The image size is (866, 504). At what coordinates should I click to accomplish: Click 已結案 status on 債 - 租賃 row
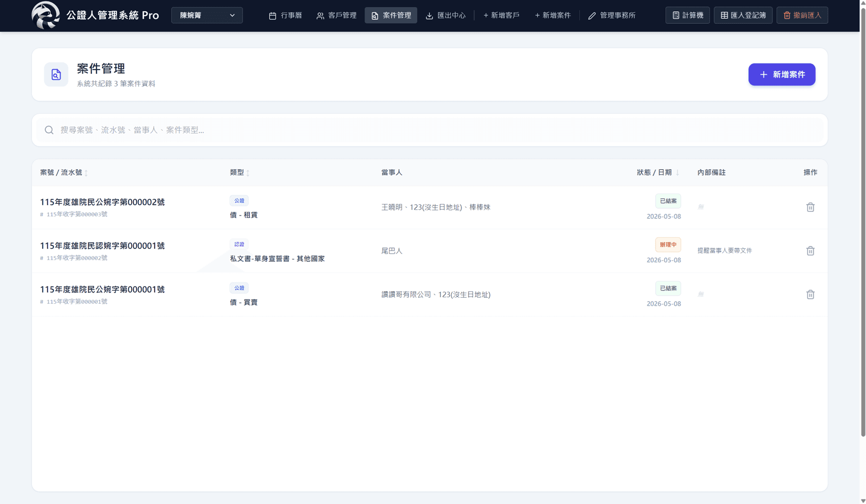tap(668, 201)
